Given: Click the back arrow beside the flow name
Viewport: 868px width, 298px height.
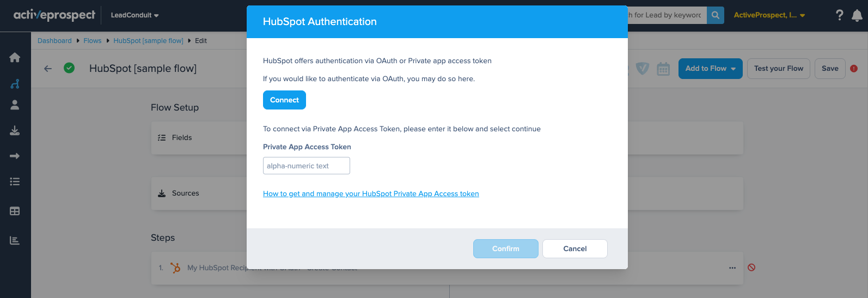Looking at the screenshot, I should [48, 69].
